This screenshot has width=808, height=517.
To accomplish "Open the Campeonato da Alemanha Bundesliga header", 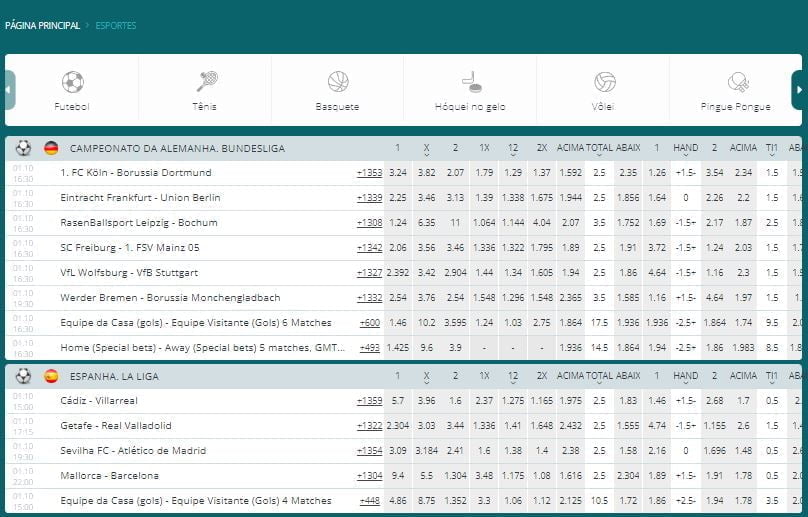I will pyautogui.click(x=177, y=149).
